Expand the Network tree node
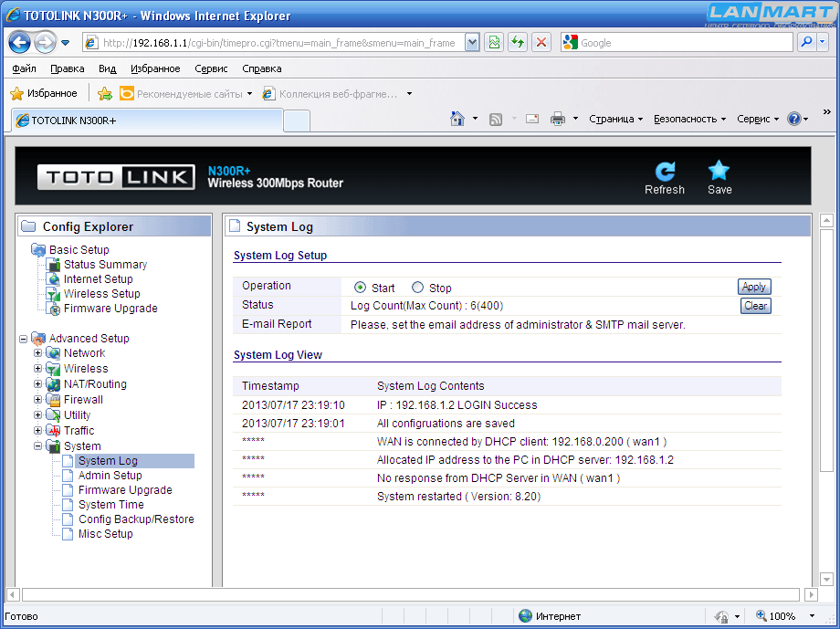Screen dimensions: 840x629 pos(37,353)
